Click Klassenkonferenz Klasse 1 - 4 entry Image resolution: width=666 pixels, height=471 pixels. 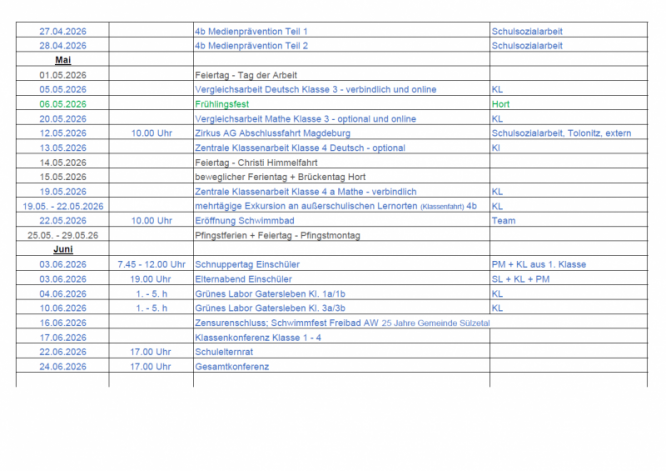258,338
